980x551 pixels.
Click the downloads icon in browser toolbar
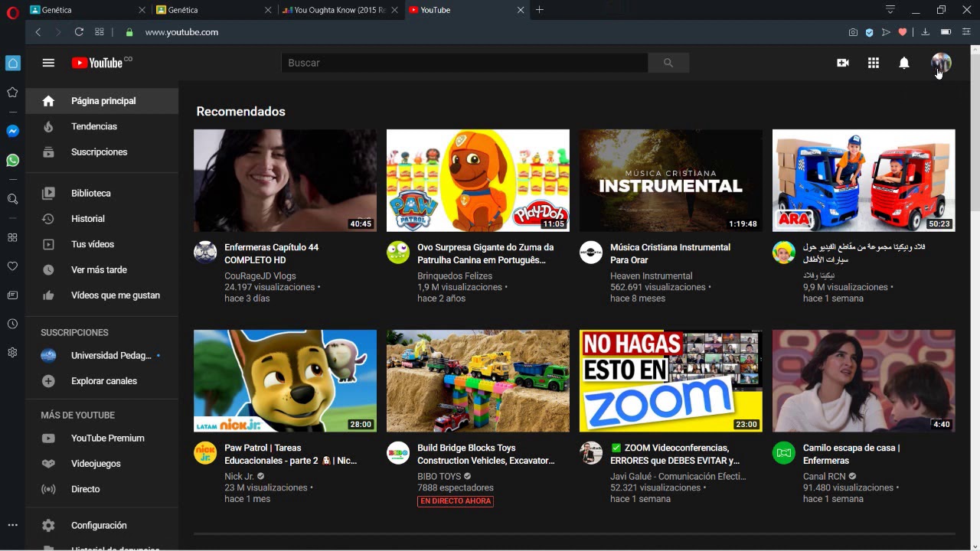click(x=925, y=32)
